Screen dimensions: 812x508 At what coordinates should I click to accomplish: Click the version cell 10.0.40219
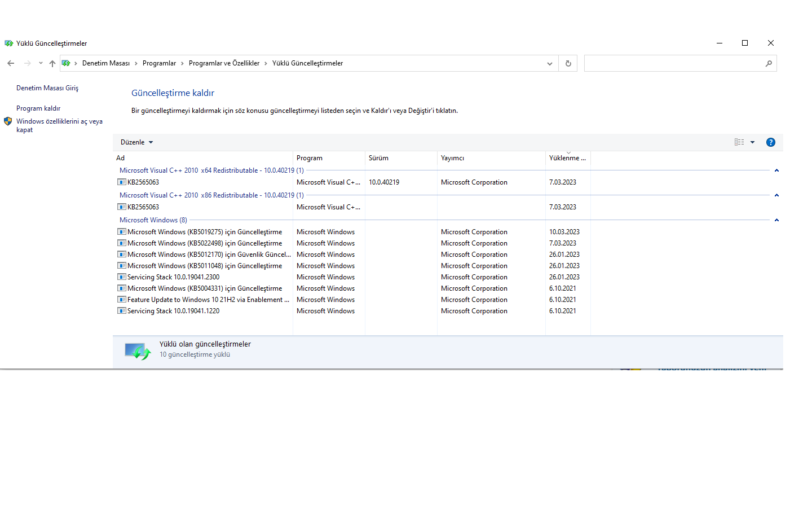point(384,182)
